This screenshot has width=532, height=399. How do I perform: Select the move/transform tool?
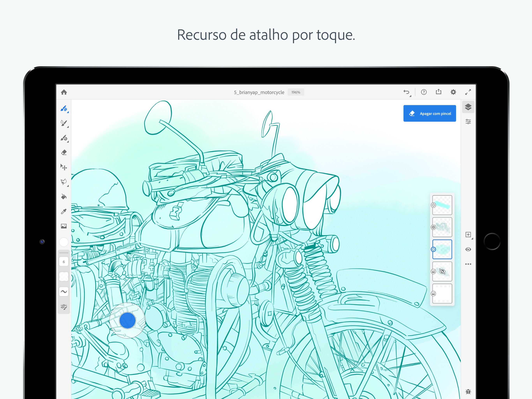point(64,167)
